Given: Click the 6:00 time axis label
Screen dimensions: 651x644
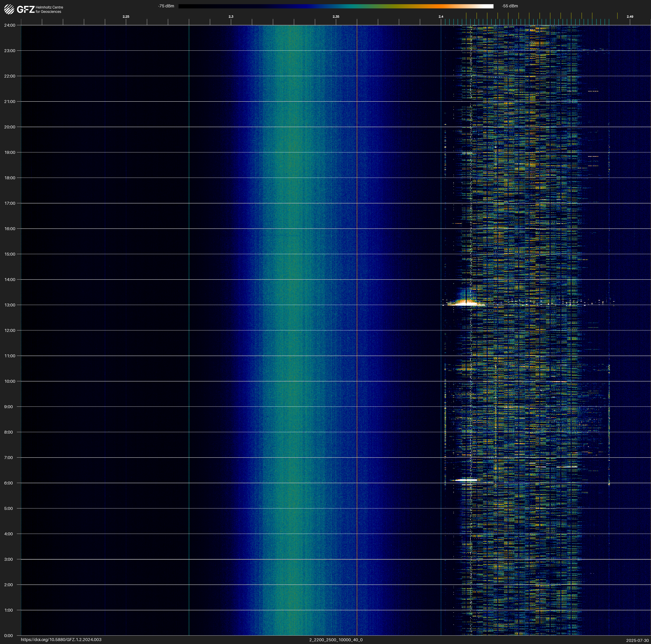Looking at the screenshot, I should 8,483.
